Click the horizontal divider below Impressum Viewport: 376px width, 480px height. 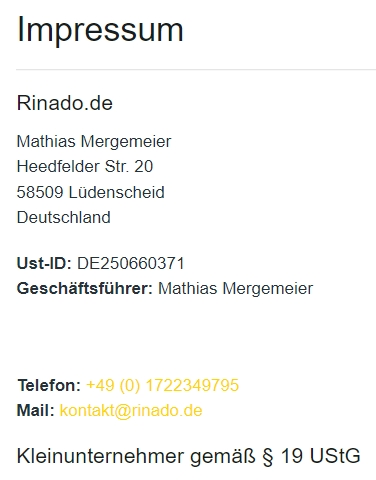(196, 70)
